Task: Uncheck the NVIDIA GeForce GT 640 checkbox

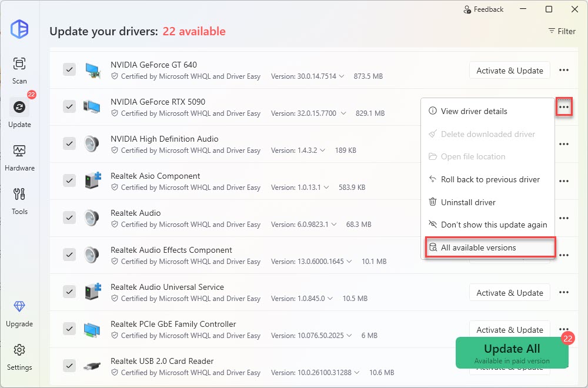Action: coord(69,69)
